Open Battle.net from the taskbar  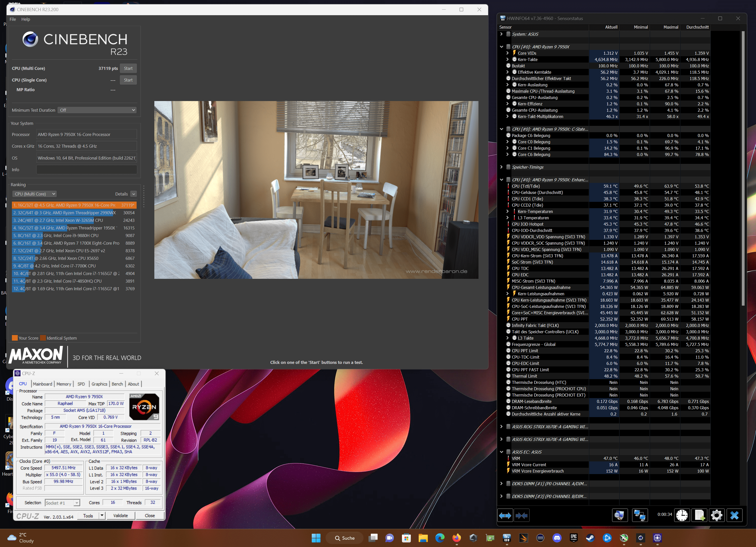(x=607, y=538)
